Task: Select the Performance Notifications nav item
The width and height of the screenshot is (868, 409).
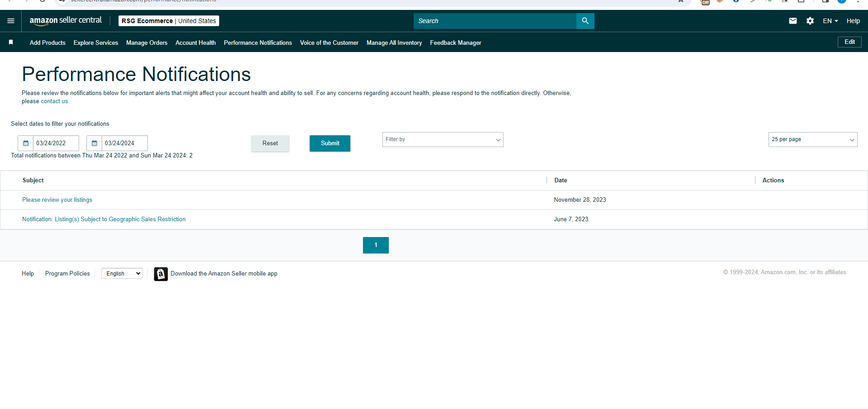Action: 258,43
